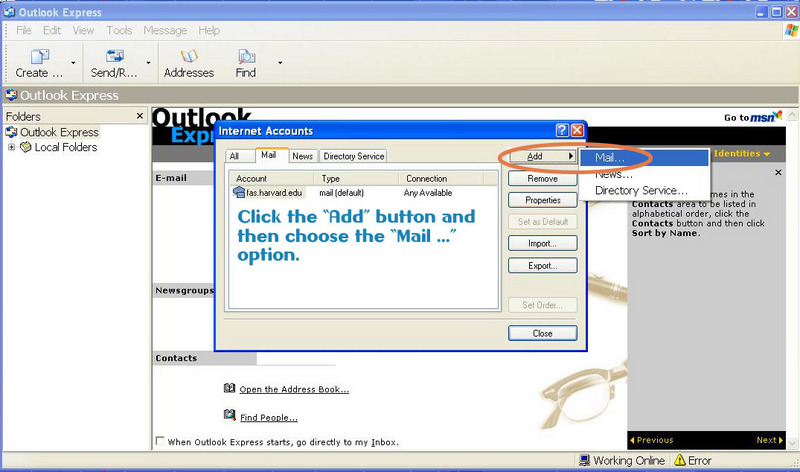Click the Find People icon
Screen dimensions: 800x472
coord(229,416)
